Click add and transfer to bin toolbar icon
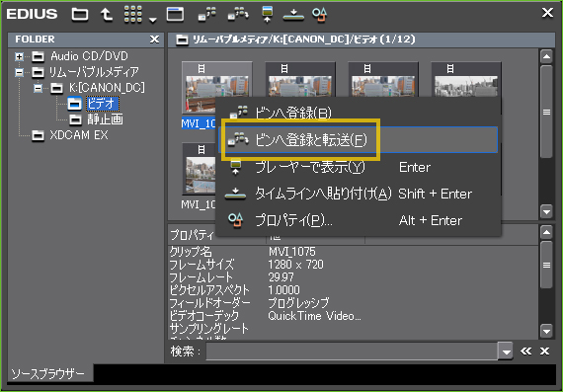Screen dimensions: 563x392 [x=238, y=15]
